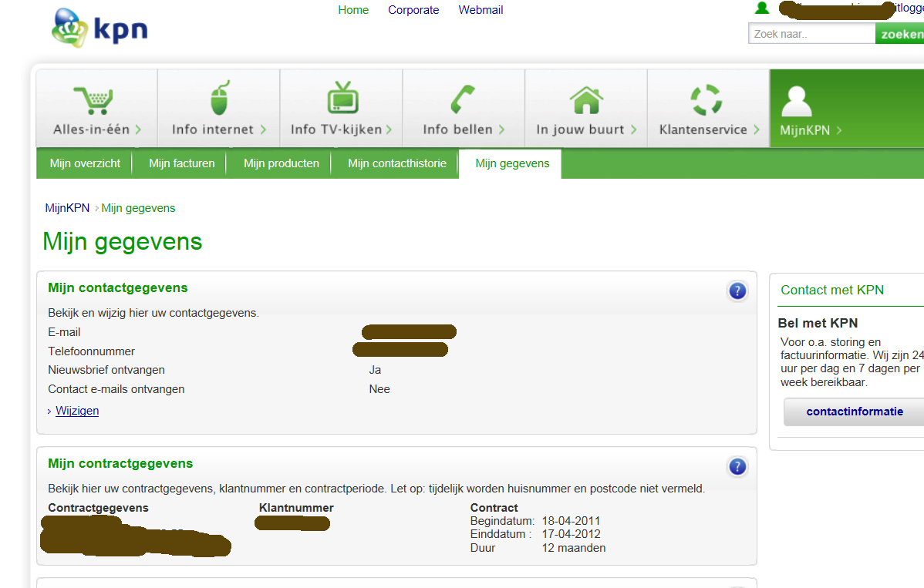Click the Zoek naar search field
924x588 pixels.
pos(811,34)
